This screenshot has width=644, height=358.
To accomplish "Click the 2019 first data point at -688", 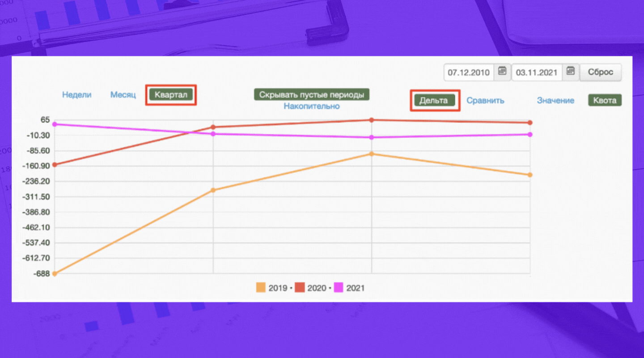I will click(55, 273).
